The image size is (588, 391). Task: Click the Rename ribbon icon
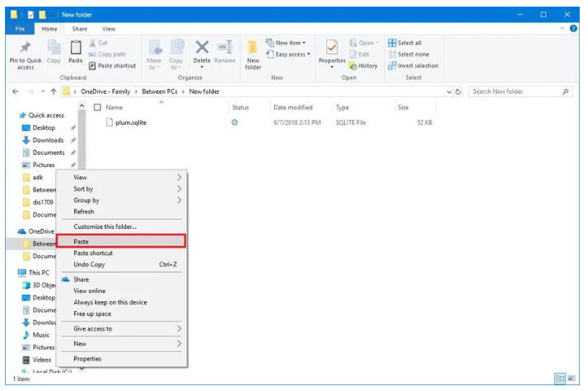pos(225,49)
